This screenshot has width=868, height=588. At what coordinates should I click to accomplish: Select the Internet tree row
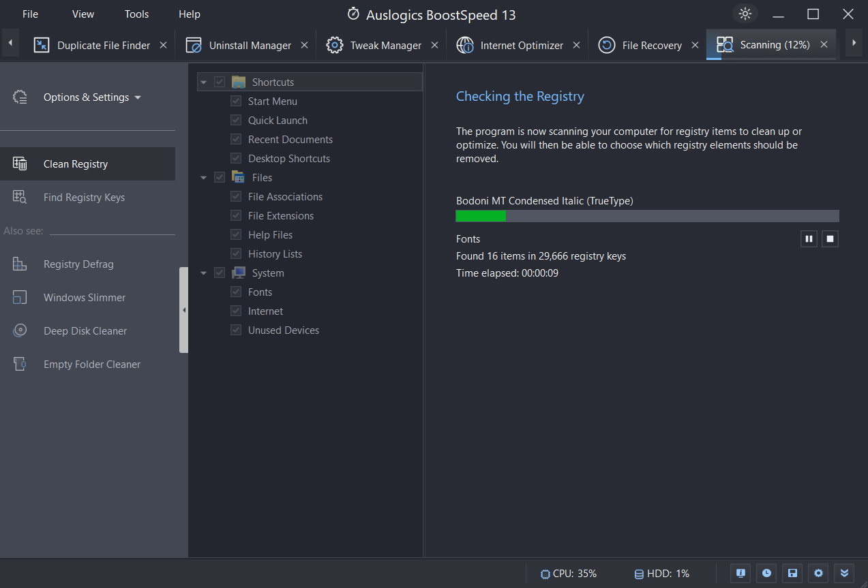click(265, 311)
